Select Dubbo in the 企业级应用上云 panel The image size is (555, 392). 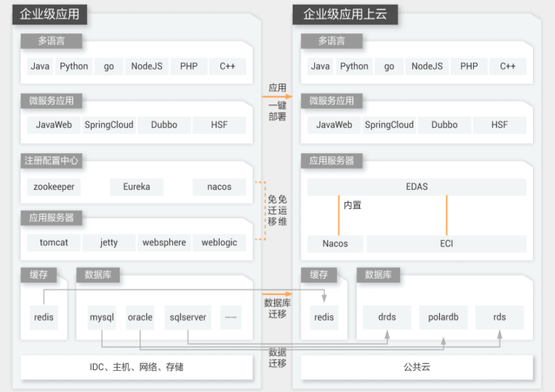pos(445,125)
